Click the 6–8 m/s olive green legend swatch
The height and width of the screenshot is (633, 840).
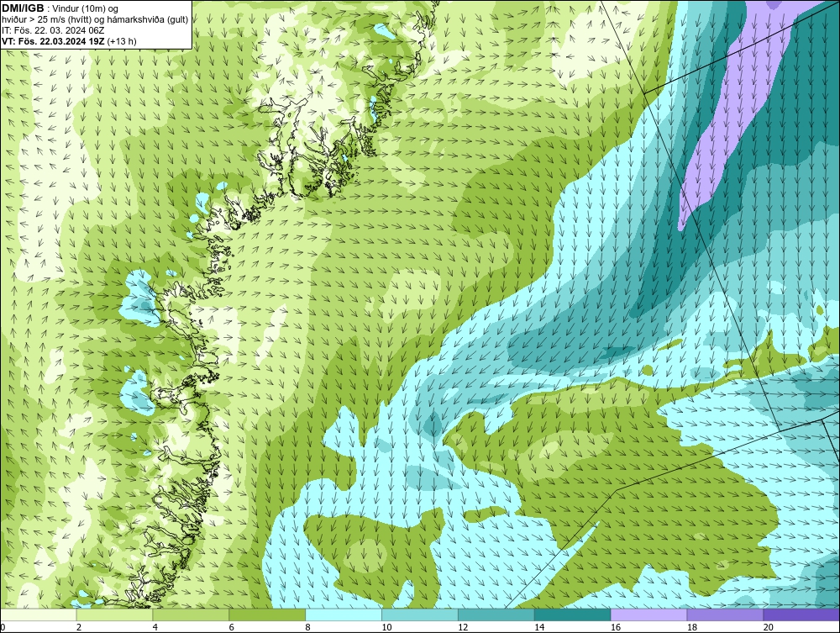click(x=267, y=615)
